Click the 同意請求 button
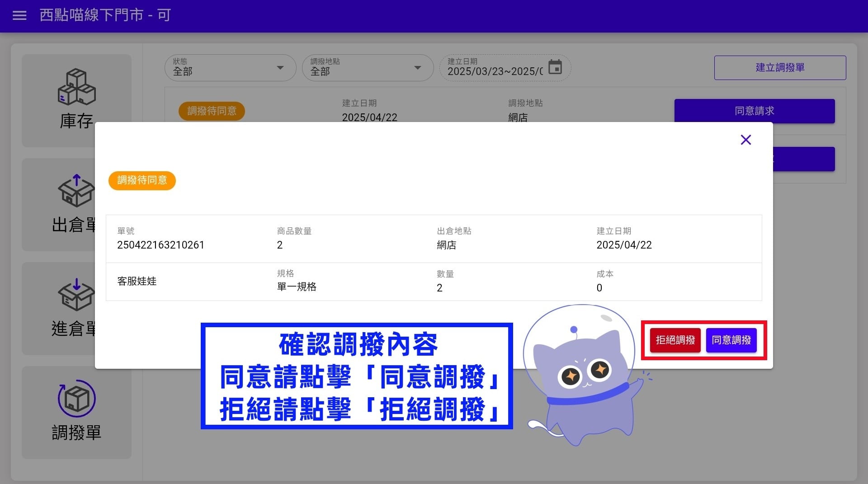This screenshot has width=868, height=484. (x=755, y=111)
